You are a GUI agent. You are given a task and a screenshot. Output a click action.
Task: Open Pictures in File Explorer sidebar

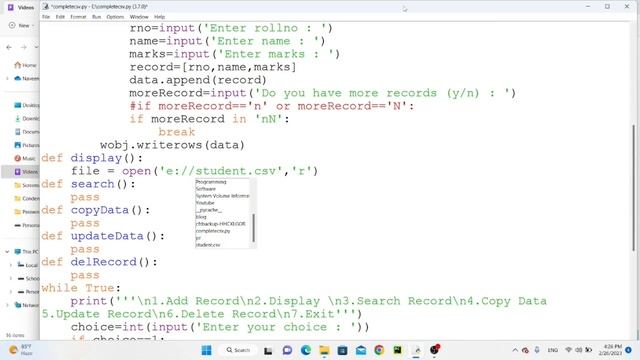(27, 145)
